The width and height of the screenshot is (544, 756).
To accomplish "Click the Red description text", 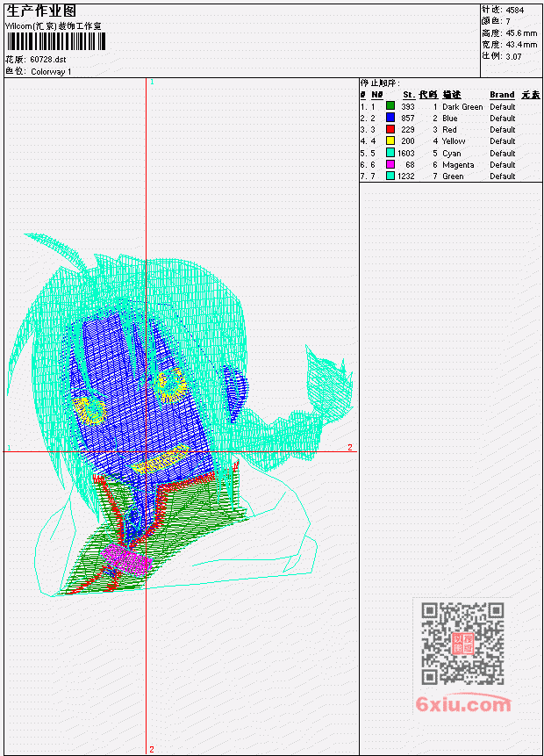I will [449, 130].
